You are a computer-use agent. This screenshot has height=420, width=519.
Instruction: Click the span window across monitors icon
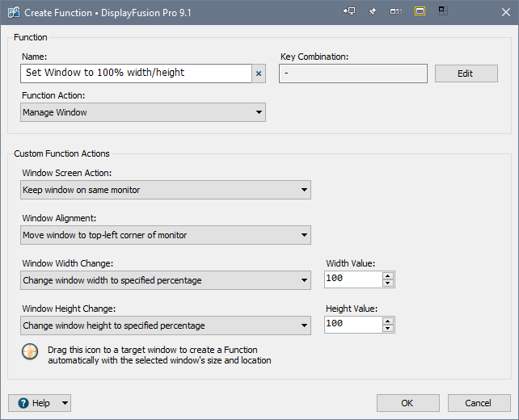click(x=396, y=11)
